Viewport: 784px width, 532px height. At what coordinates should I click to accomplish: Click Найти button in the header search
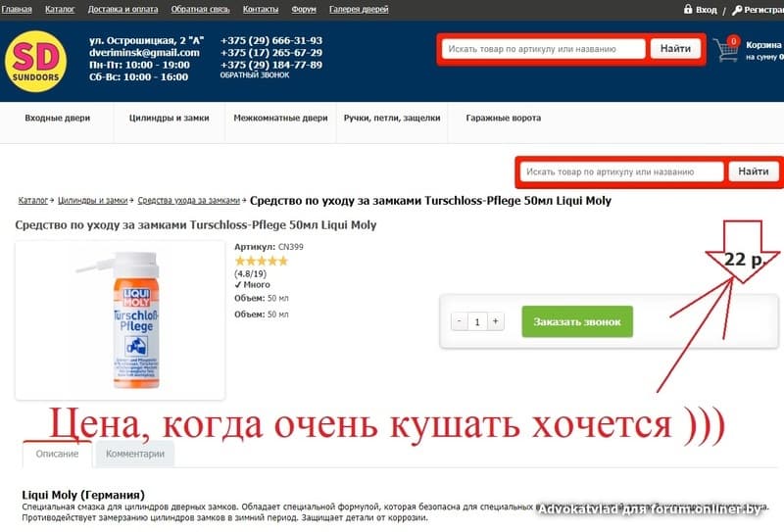pyautogui.click(x=675, y=49)
